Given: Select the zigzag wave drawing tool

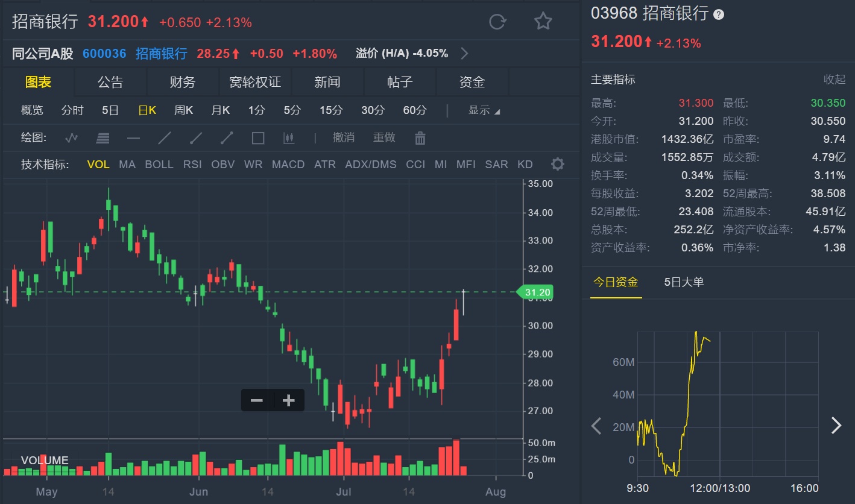Looking at the screenshot, I should coord(72,138).
